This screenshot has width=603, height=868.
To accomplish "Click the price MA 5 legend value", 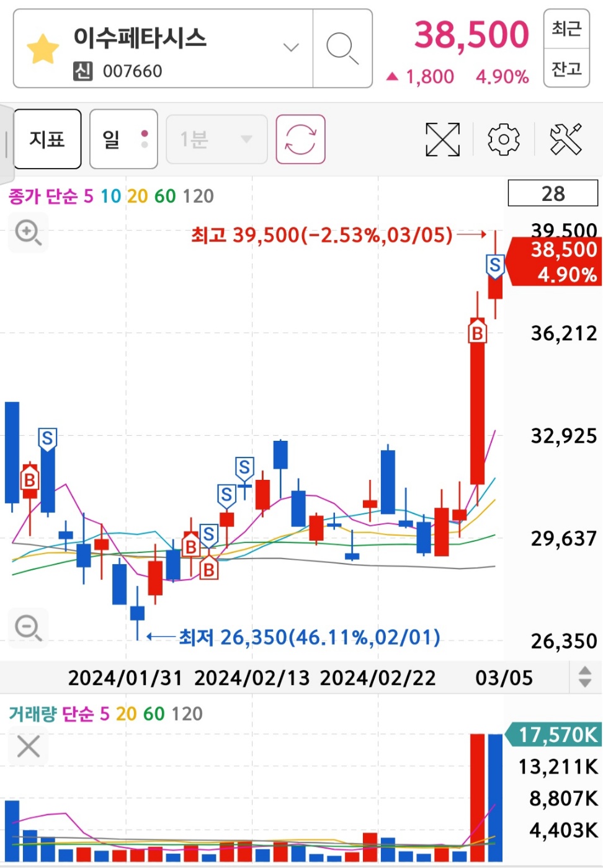I will (89, 197).
